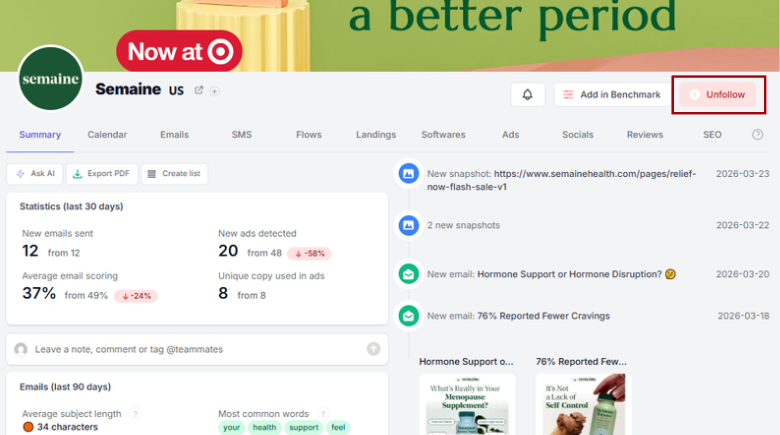Viewport: 780px width, 435px height.
Task: Click the Create list button
Action: tap(174, 174)
